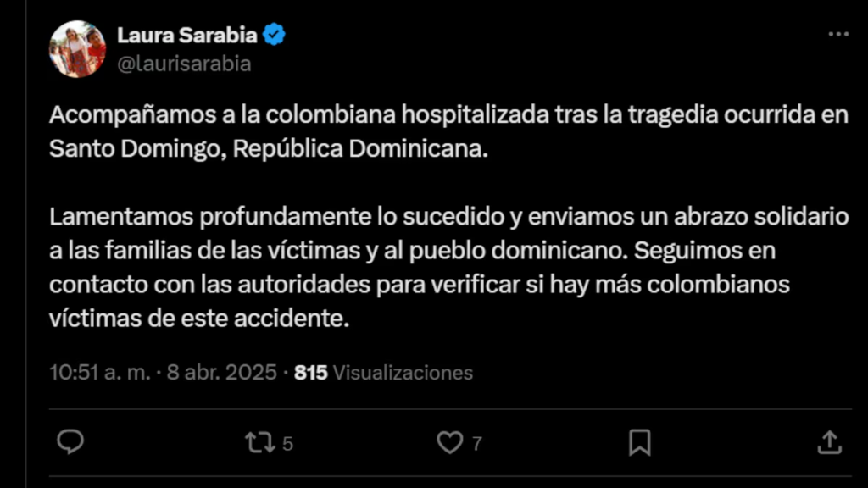Repost the tweet with retweet arrows icon

(x=259, y=442)
